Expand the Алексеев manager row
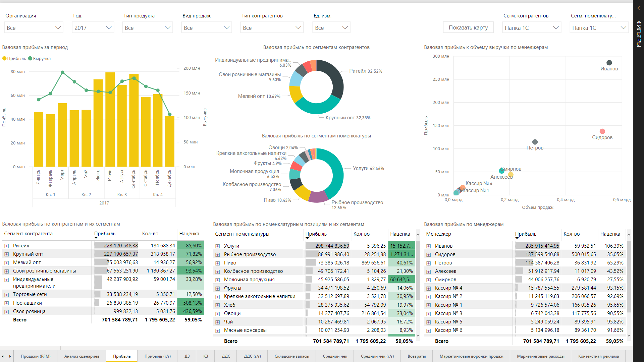644x362 pixels. click(x=428, y=271)
